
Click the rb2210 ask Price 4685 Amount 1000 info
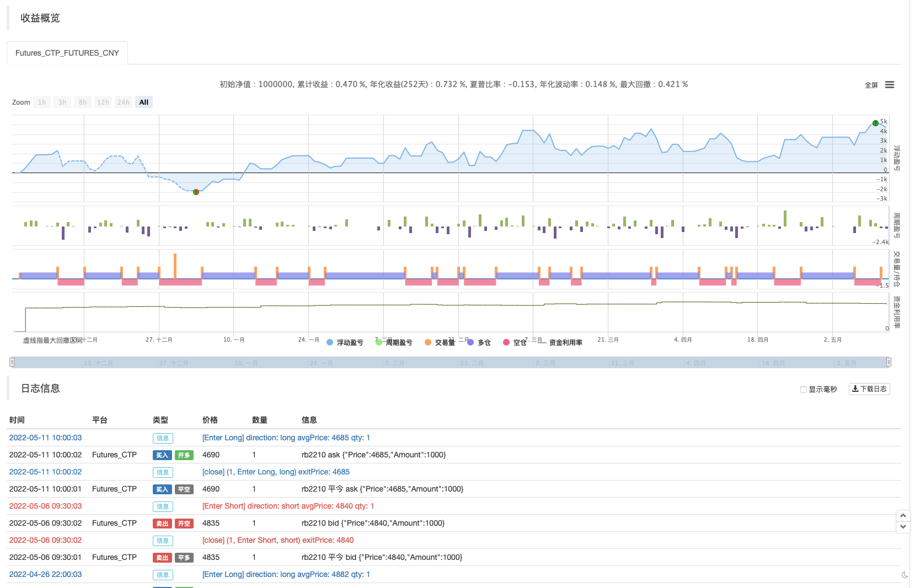pyautogui.click(x=374, y=455)
